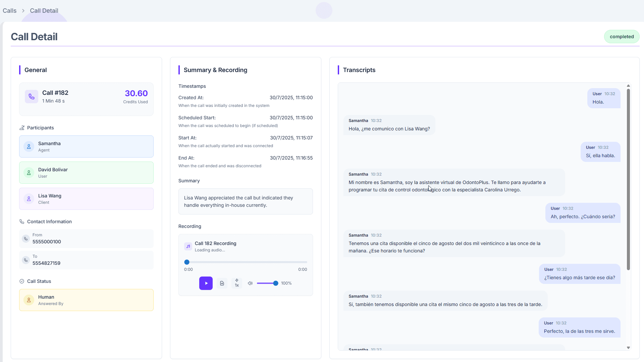The width and height of the screenshot is (644, 362).
Task: Click the music note recording icon
Action: pyautogui.click(x=188, y=246)
